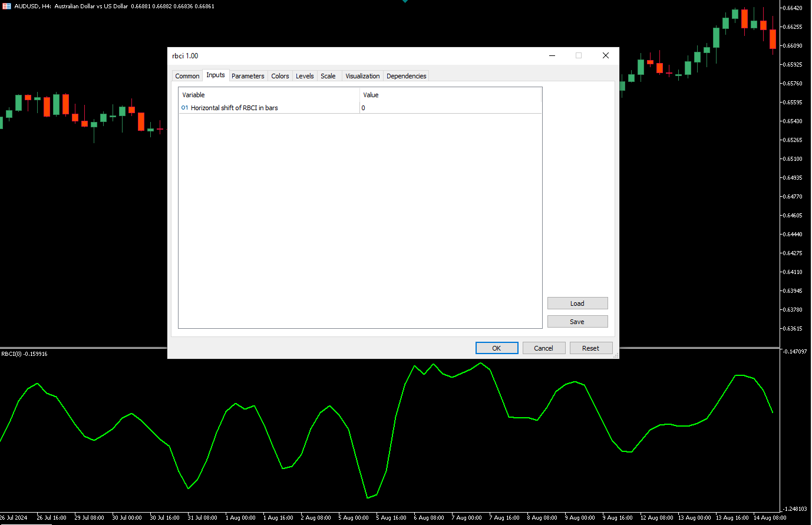812x525 pixels.
Task: Click the AUDUSD chart symbol icon
Action: [6, 6]
